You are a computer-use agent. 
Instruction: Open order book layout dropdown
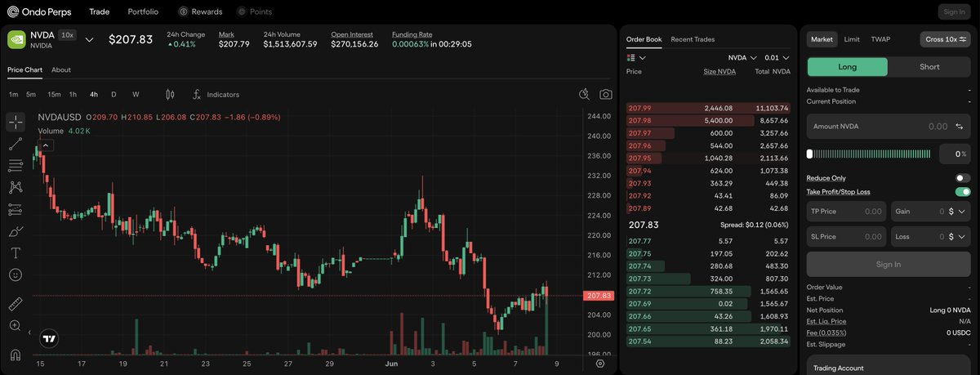636,58
